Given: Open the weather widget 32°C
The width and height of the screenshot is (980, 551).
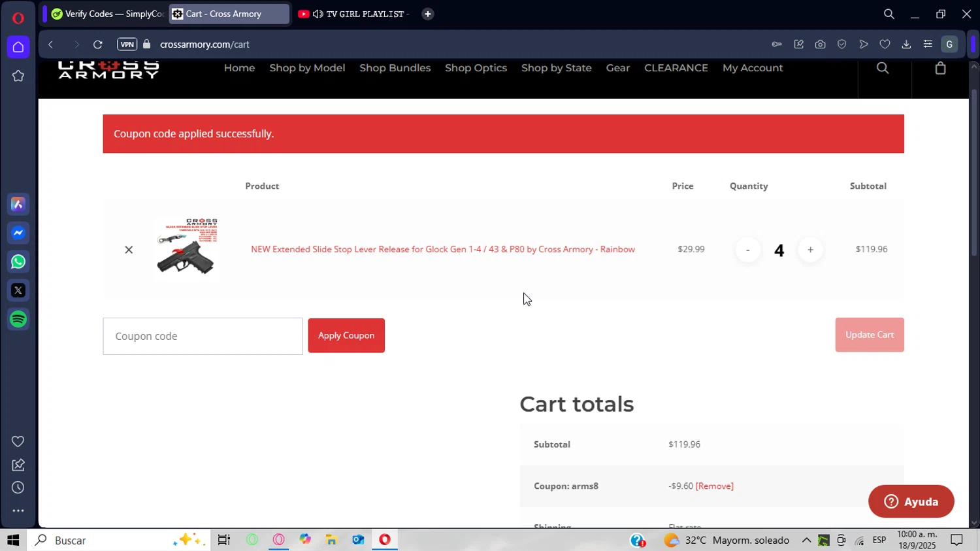Looking at the screenshot, I should (x=727, y=540).
